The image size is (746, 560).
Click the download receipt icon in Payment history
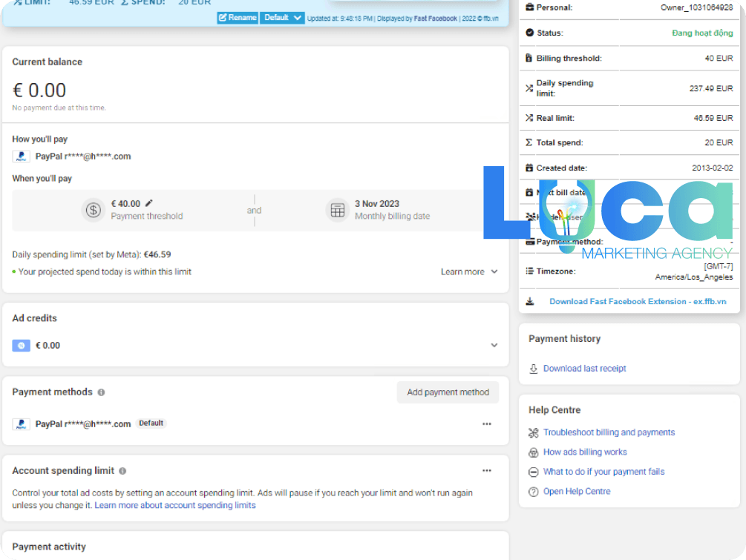tap(533, 369)
